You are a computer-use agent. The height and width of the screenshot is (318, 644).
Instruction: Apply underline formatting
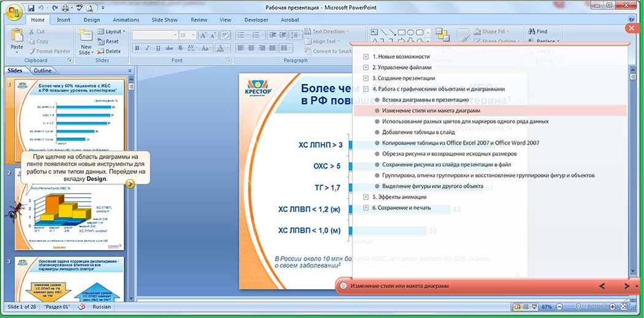(x=157, y=48)
